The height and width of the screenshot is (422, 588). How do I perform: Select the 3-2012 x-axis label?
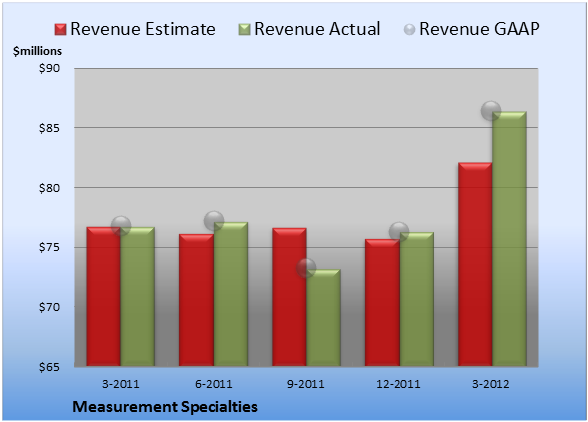point(491,384)
